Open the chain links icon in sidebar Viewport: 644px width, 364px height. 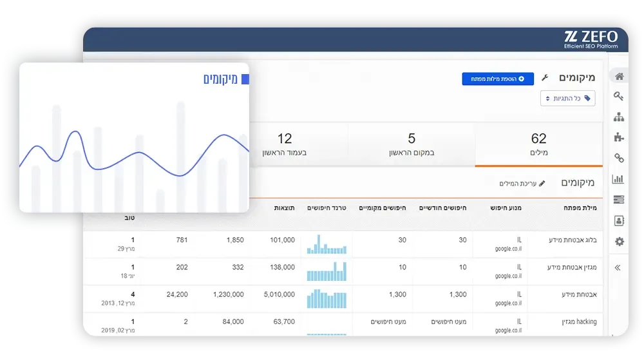pyautogui.click(x=619, y=158)
